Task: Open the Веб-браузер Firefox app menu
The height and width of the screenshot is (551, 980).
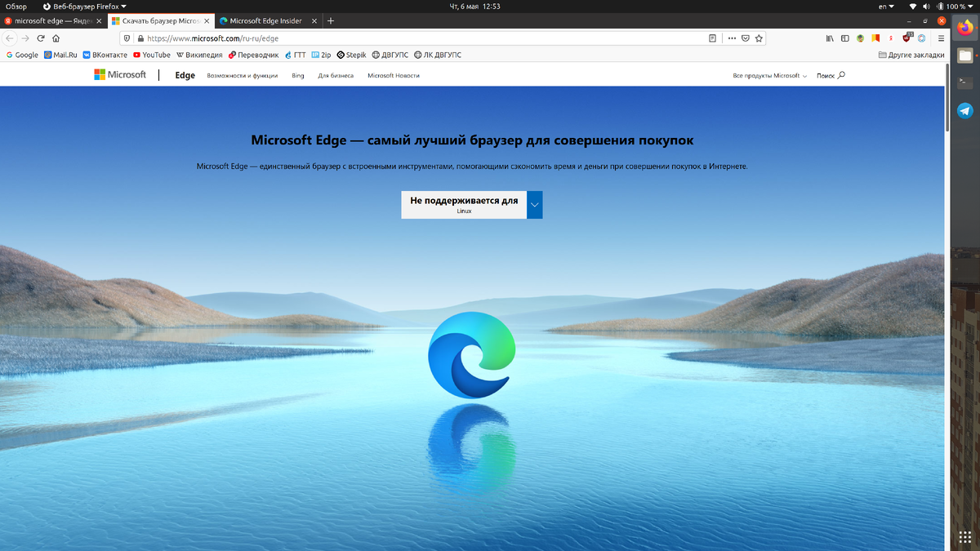Action: [x=84, y=6]
